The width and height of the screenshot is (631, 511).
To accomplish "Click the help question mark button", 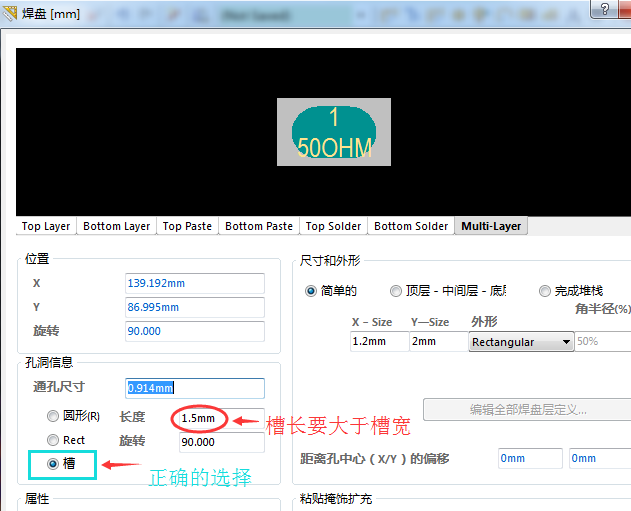I will pos(607,12).
